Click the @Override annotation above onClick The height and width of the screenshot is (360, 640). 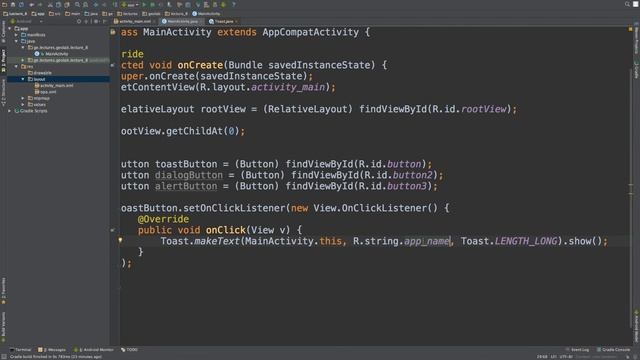point(163,219)
